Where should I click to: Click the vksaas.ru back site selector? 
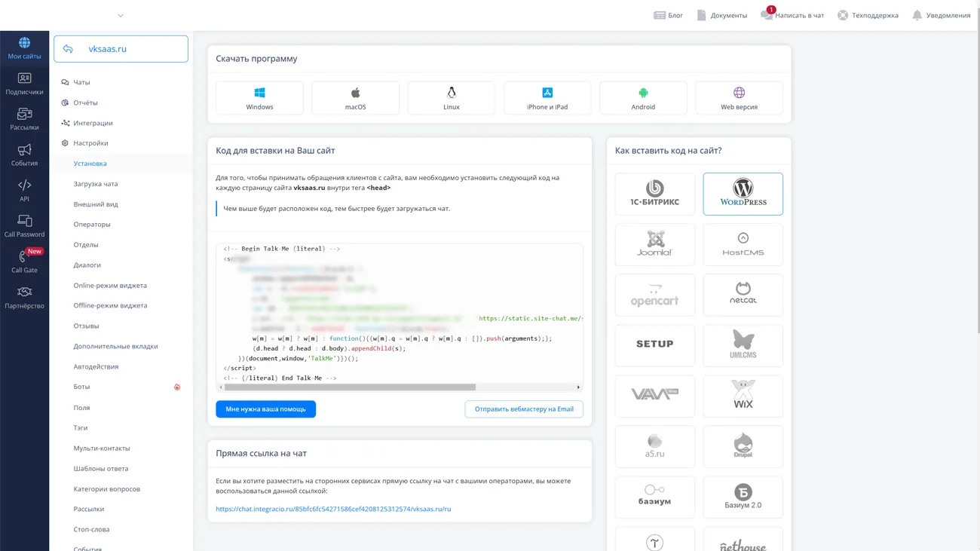(x=121, y=49)
